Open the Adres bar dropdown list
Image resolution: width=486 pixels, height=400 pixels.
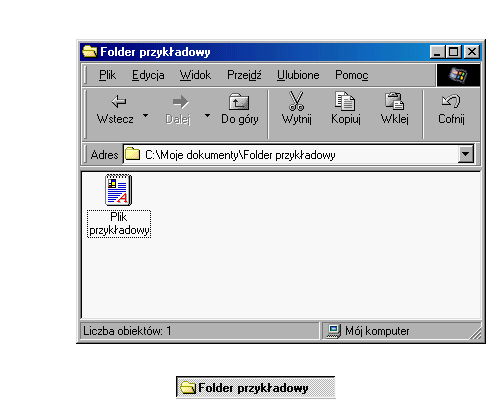pos(466,154)
